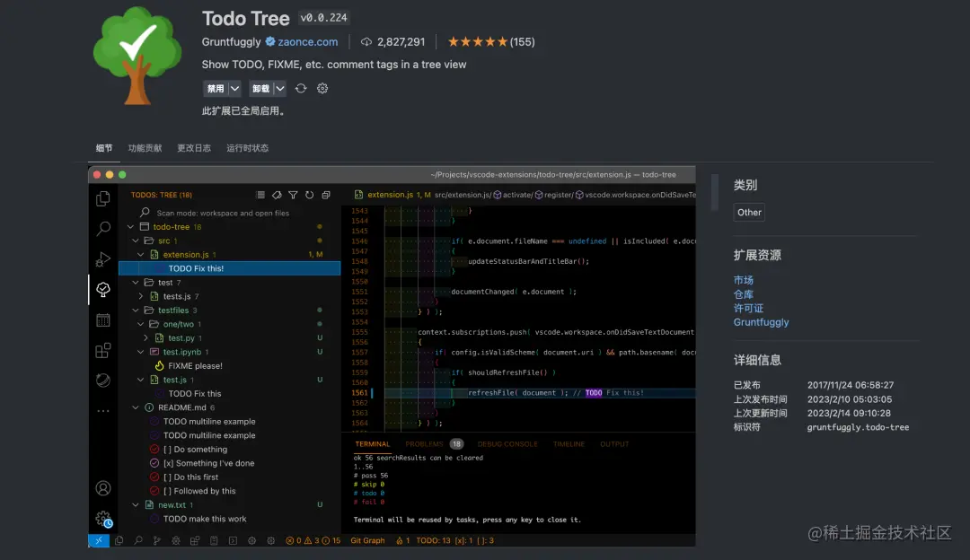Click the Search magnifier icon in preview activity bar
This screenshot has height=560, width=970.
click(x=103, y=229)
